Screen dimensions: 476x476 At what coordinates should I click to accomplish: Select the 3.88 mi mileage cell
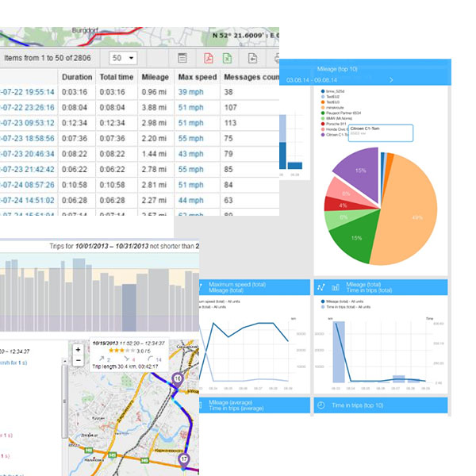click(154, 107)
